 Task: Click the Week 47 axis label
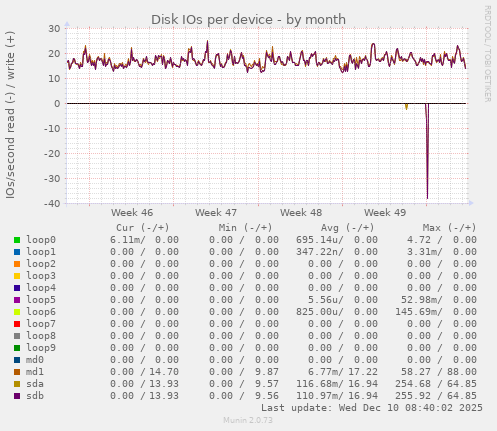[x=216, y=213]
